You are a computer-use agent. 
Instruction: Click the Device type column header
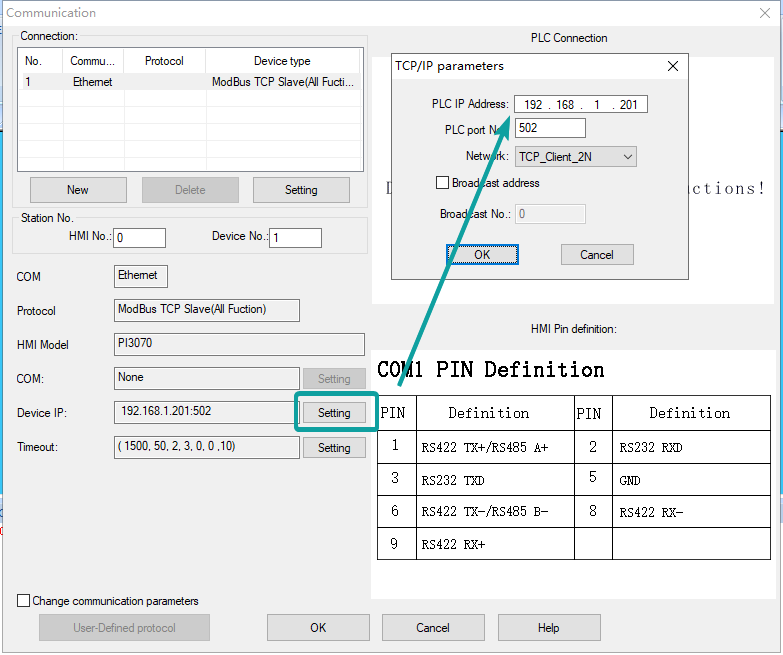pyautogui.click(x=283, y=61)
